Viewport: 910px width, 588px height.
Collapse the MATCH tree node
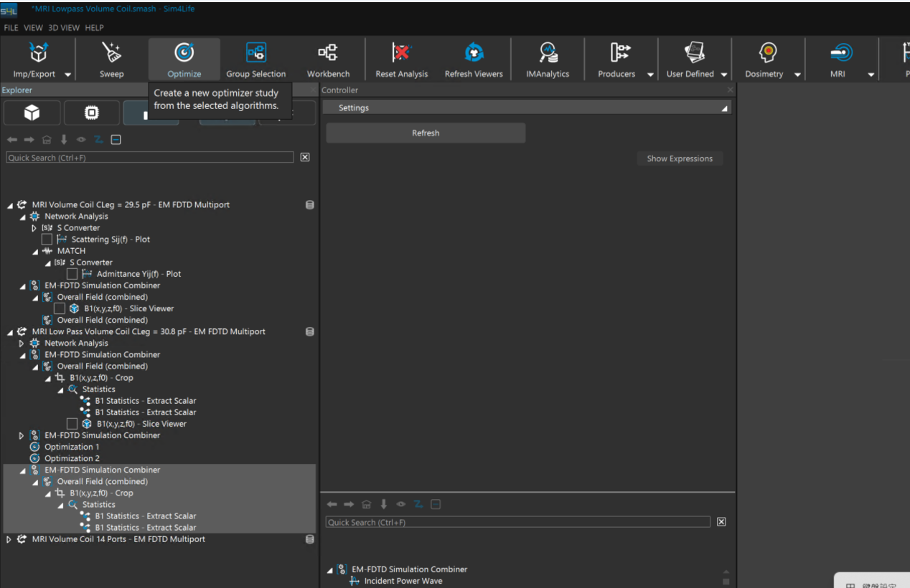pyautogui.click(x=35, y=251)
